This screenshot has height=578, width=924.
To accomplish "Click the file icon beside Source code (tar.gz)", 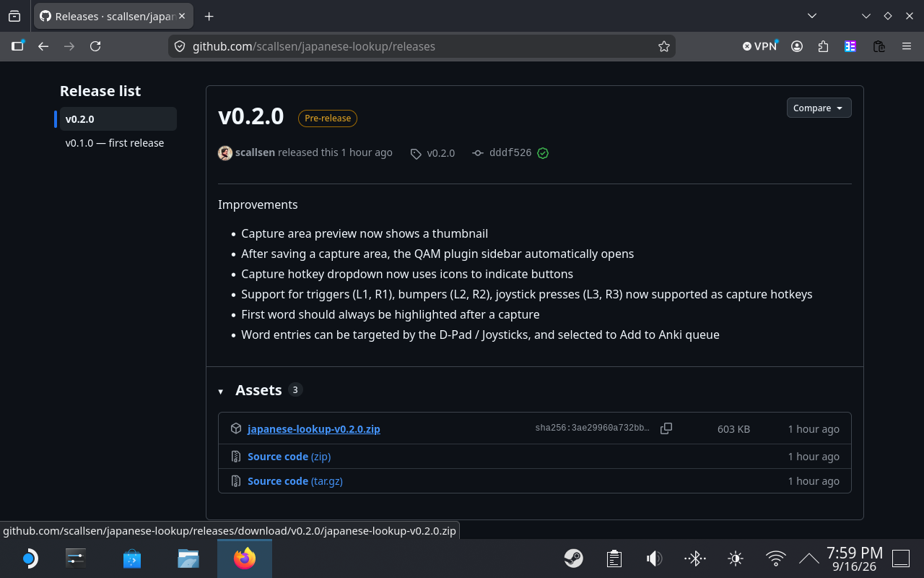I will click(235, 481).
